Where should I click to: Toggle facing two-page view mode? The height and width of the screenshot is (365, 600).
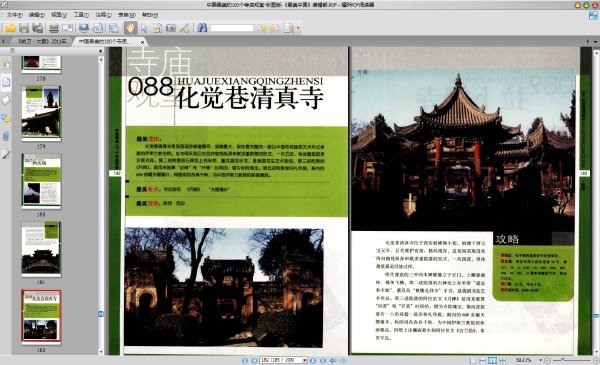click(x=492, y=360)
